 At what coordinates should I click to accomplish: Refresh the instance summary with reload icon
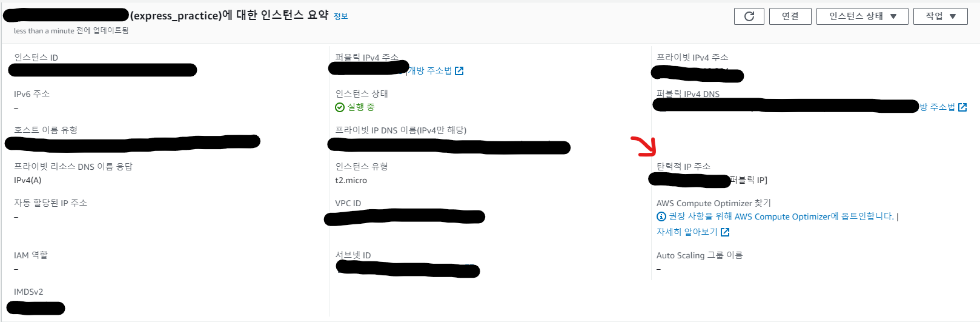click(x=749, y=16)
